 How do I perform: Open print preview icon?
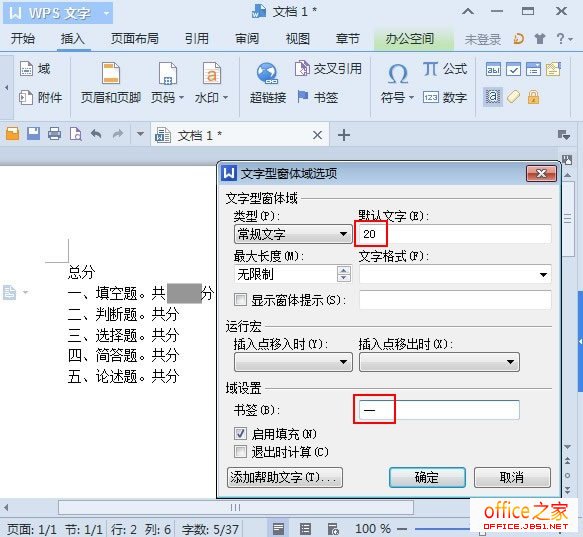pos(75,134)
